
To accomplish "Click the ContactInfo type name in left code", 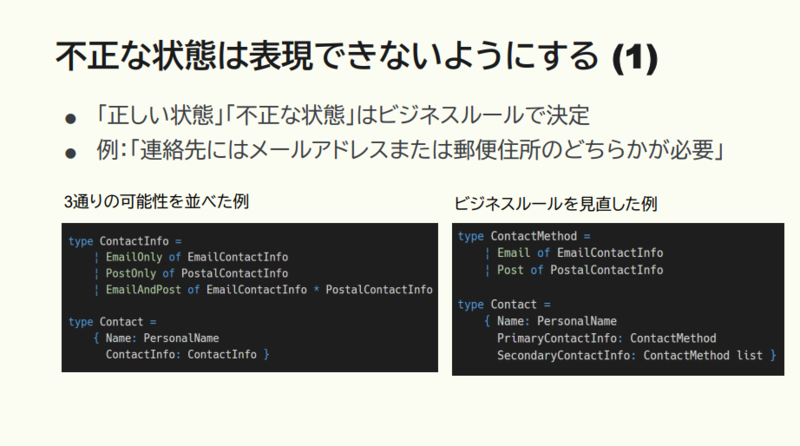I will [x=134, y=241].
